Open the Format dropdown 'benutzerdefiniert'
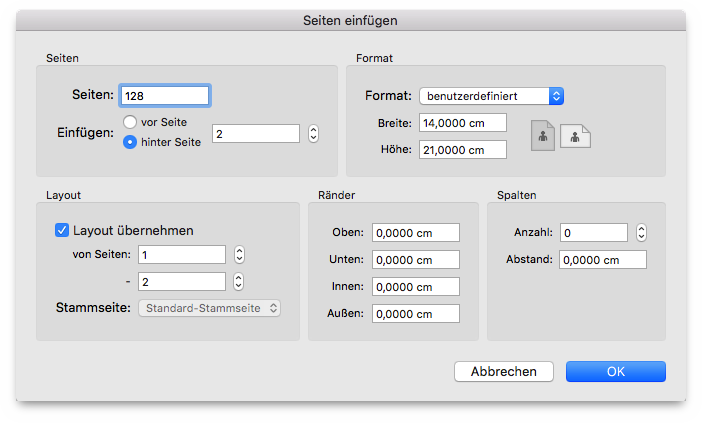This screenshot has height=423, width=702. click(491, 96)
